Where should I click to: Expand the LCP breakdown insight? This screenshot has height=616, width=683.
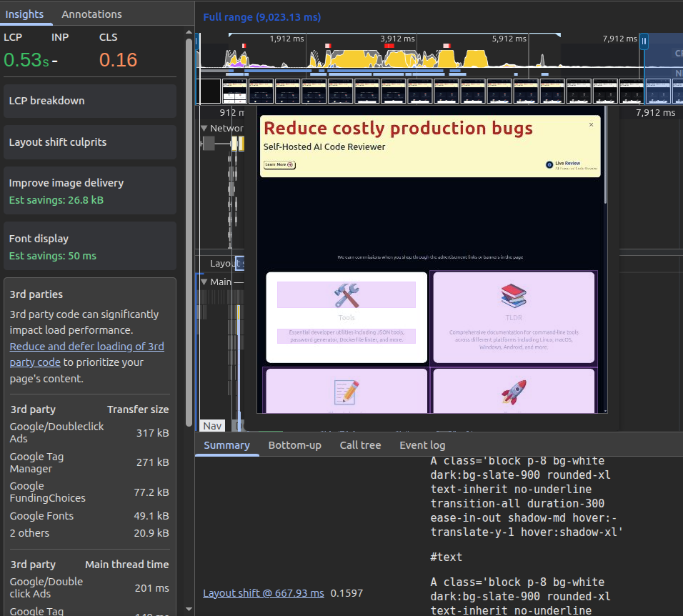pyautogui.click(x=89, y=101)
